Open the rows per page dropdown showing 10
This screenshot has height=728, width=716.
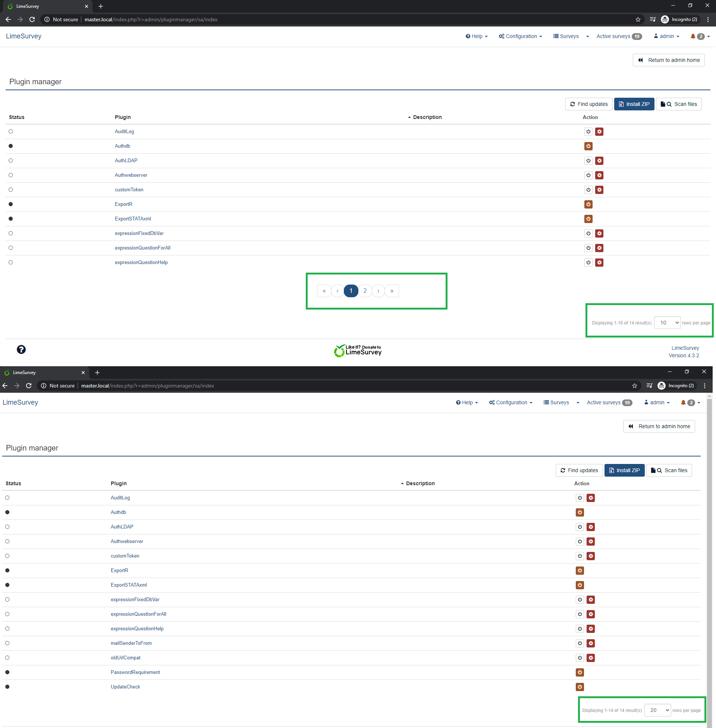pyautogui.click(x=667, y=323)
